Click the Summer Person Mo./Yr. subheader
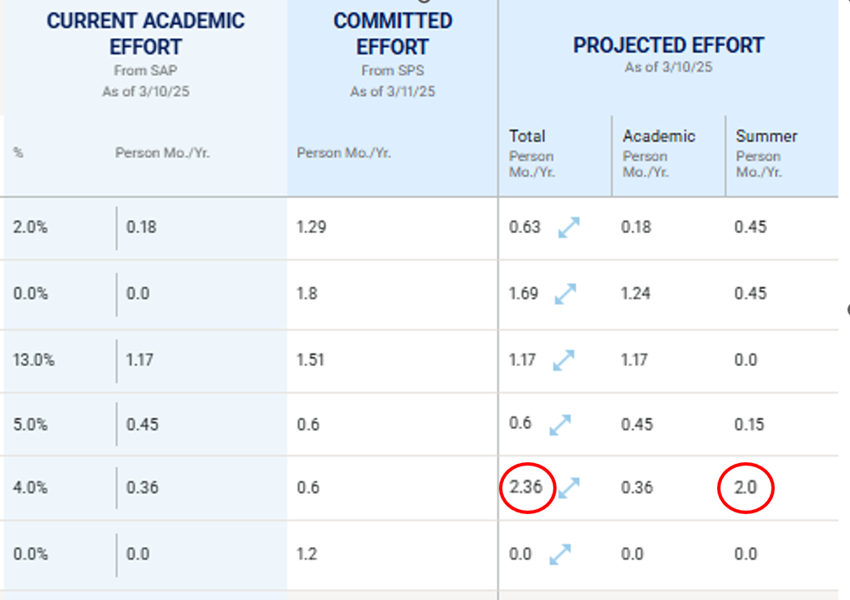 (766, 153)
